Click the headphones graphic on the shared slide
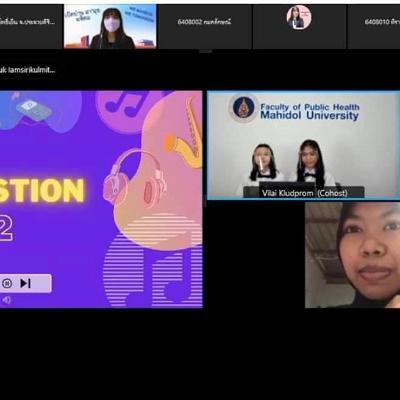Viewport: 400px width, 400px height. click(135, 178)
